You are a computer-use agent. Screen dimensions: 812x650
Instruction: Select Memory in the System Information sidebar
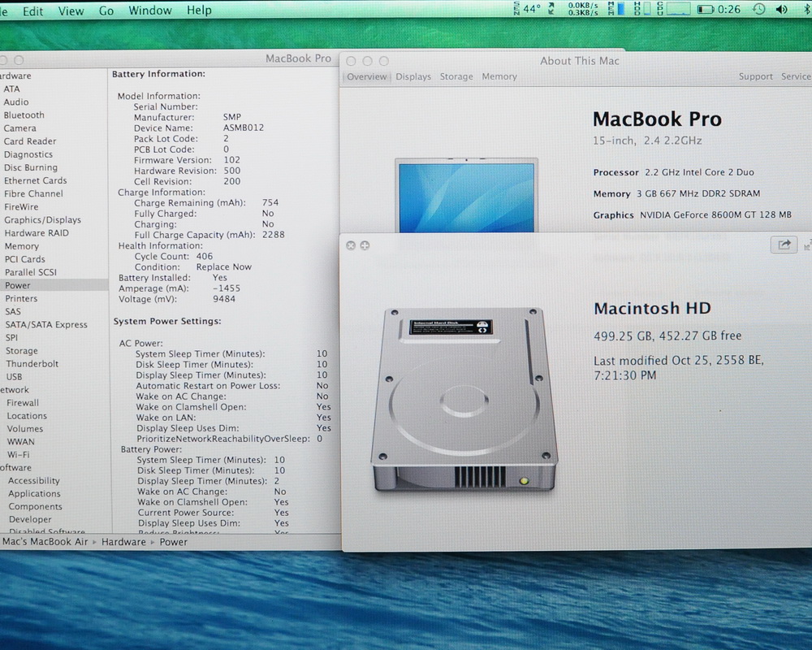click(x=22, y=246)
